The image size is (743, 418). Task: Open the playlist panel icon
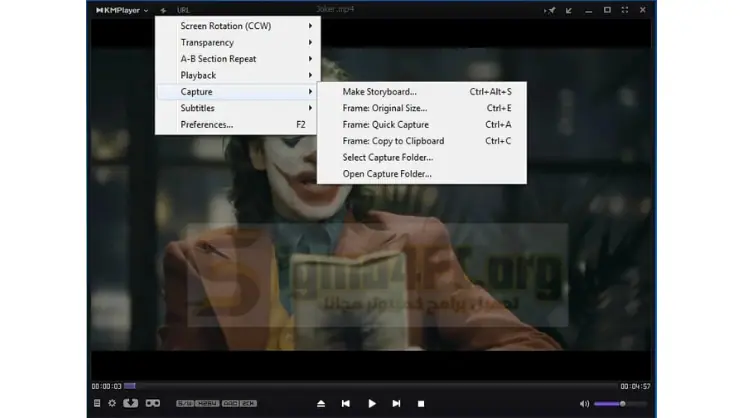point(97,403)
